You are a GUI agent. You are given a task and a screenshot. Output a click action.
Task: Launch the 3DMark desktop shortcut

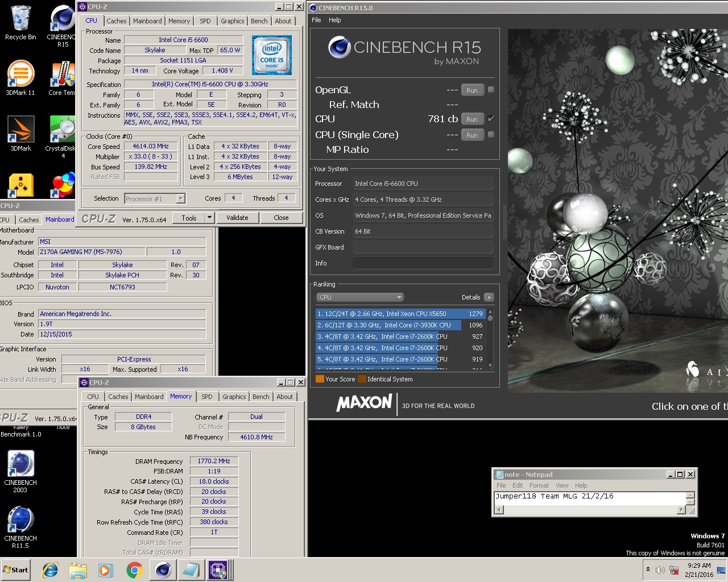pyautogui.click(x=20, y=134)
